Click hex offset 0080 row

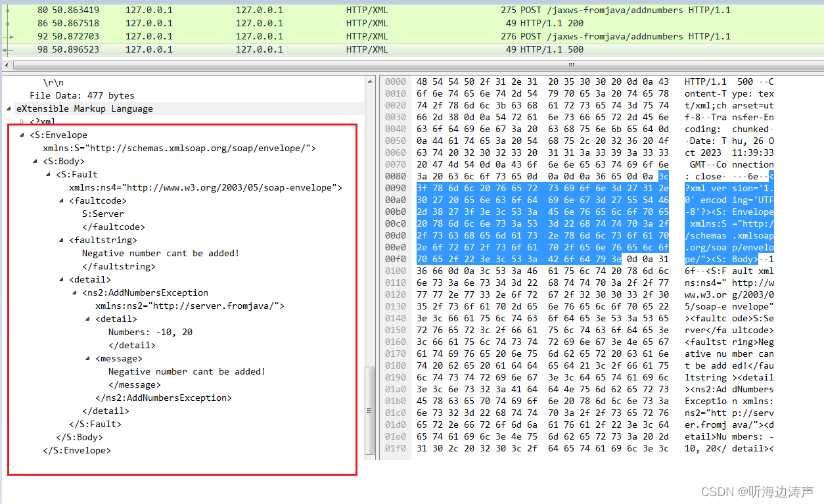[396, 176]
